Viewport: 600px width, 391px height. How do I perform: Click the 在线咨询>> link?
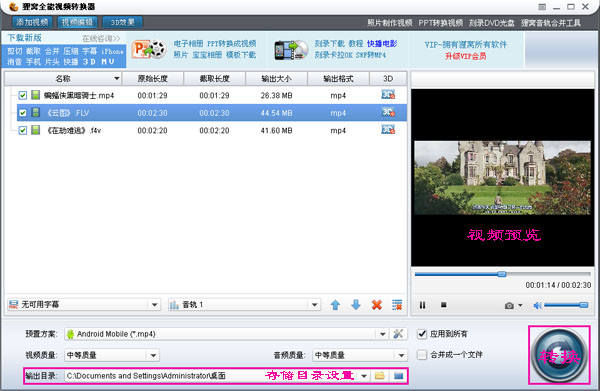point(101,39)
